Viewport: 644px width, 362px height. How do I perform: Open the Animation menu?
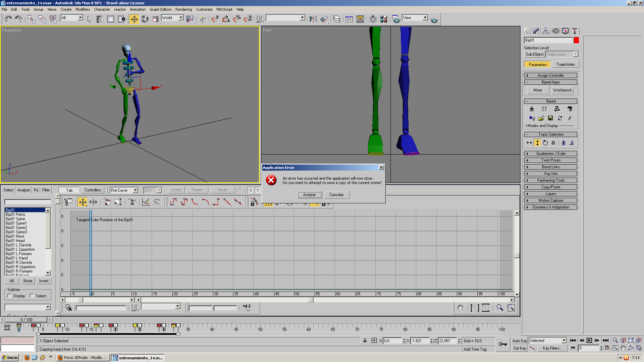point(138,9)
